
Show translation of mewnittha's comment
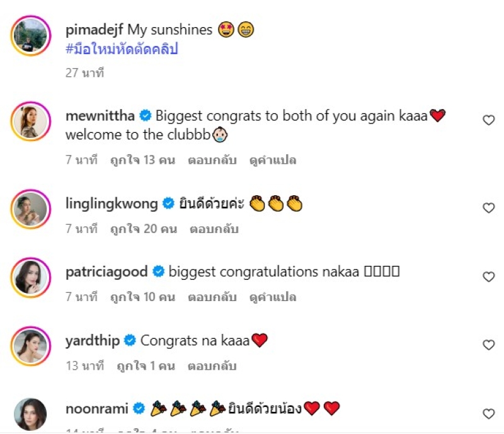[x=273, y=160]
